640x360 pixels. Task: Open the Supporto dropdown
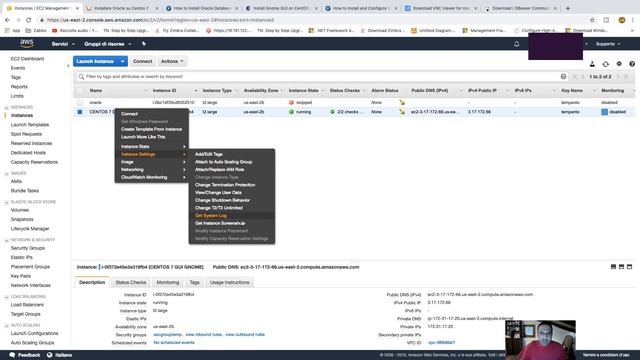(608, 44)
